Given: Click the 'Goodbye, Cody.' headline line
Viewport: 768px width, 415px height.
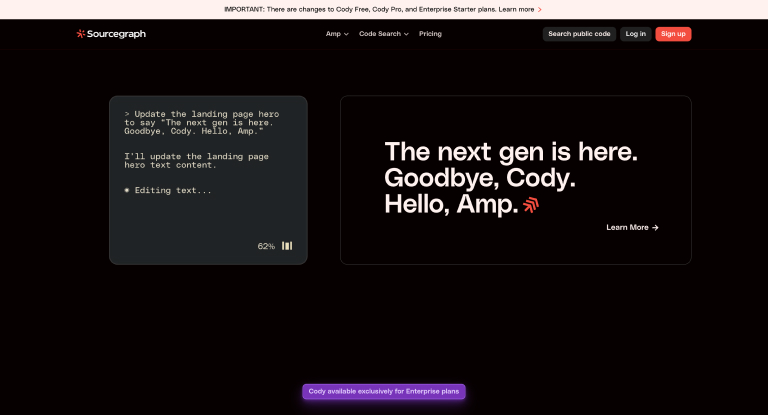Looking at the screenshot, I should [x=480, y=178].
